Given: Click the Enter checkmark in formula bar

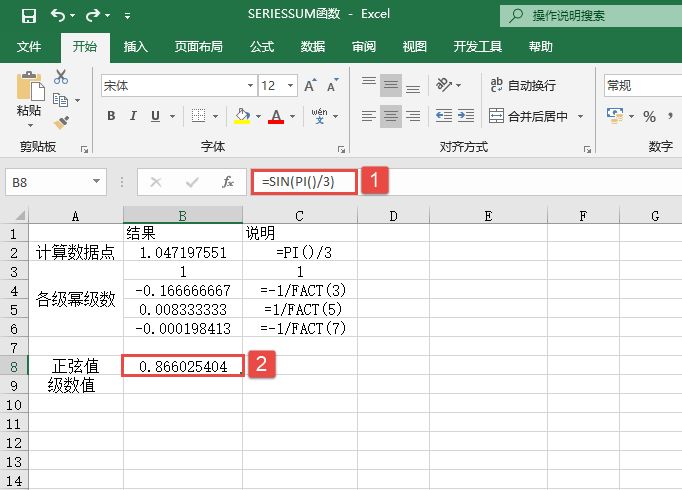Looking at the screenshot, I should click(192, 182).
